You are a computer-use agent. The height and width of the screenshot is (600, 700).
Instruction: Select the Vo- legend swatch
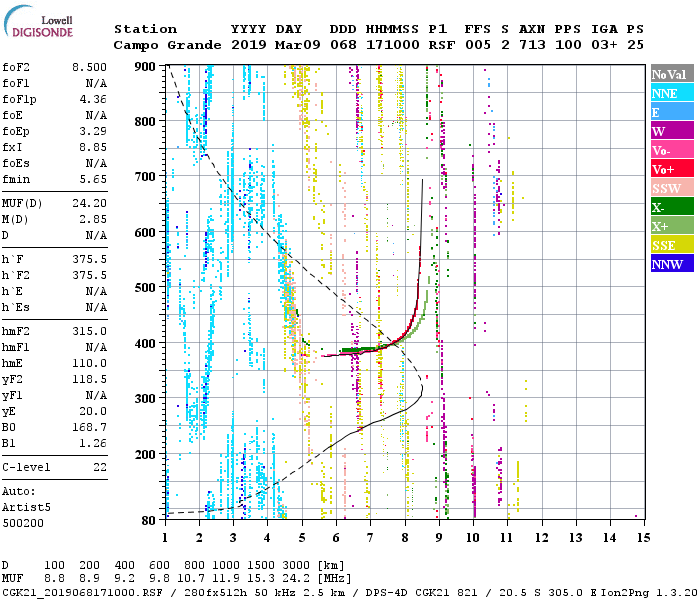click(x=672, y=150)
